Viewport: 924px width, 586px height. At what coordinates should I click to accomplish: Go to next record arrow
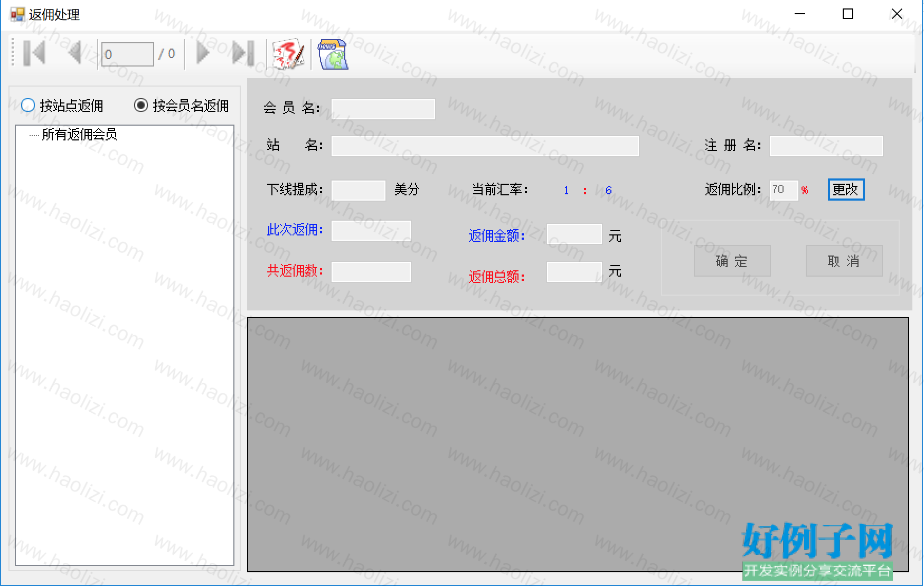203,53
